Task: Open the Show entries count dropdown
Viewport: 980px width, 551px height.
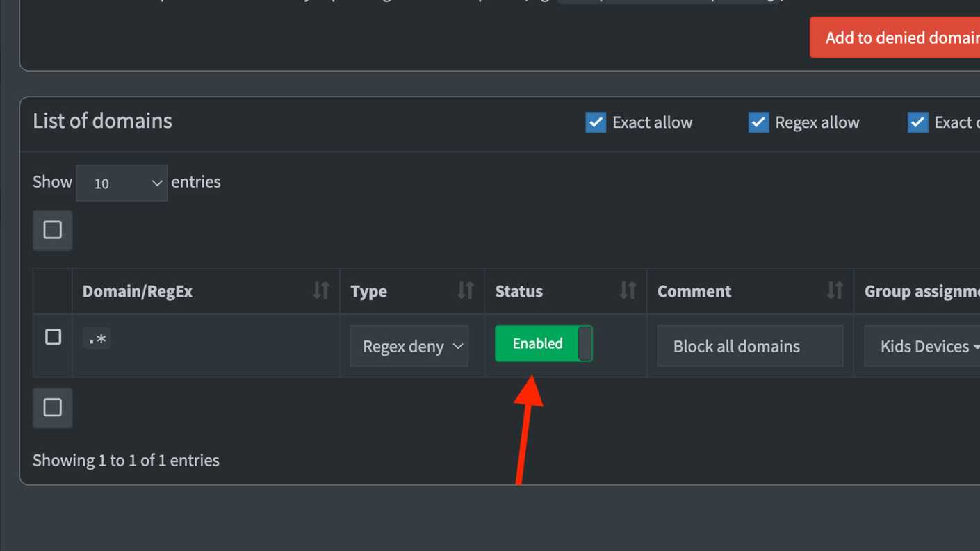Action: [122, 183]
